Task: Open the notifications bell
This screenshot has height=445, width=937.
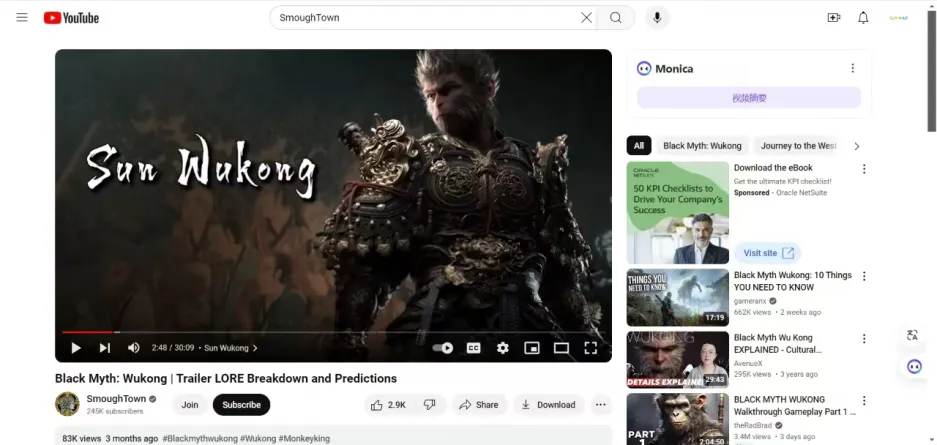Action: coord(863,18)
